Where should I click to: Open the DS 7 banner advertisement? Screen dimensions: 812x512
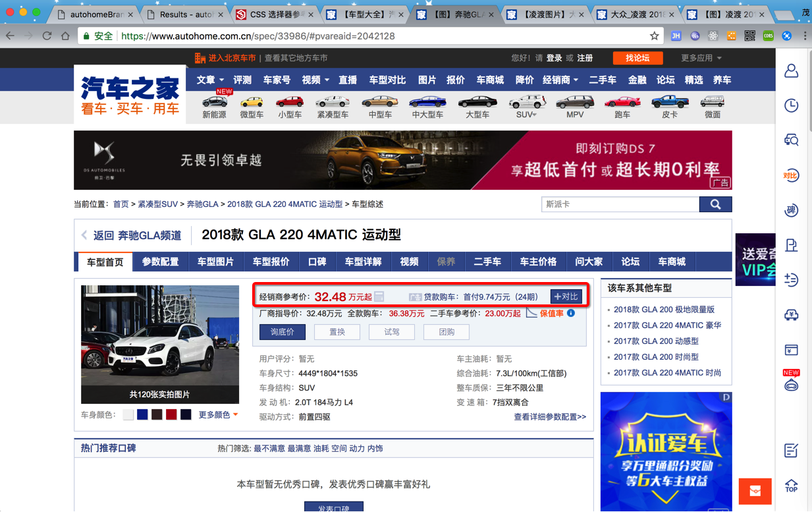click(402, 160)
